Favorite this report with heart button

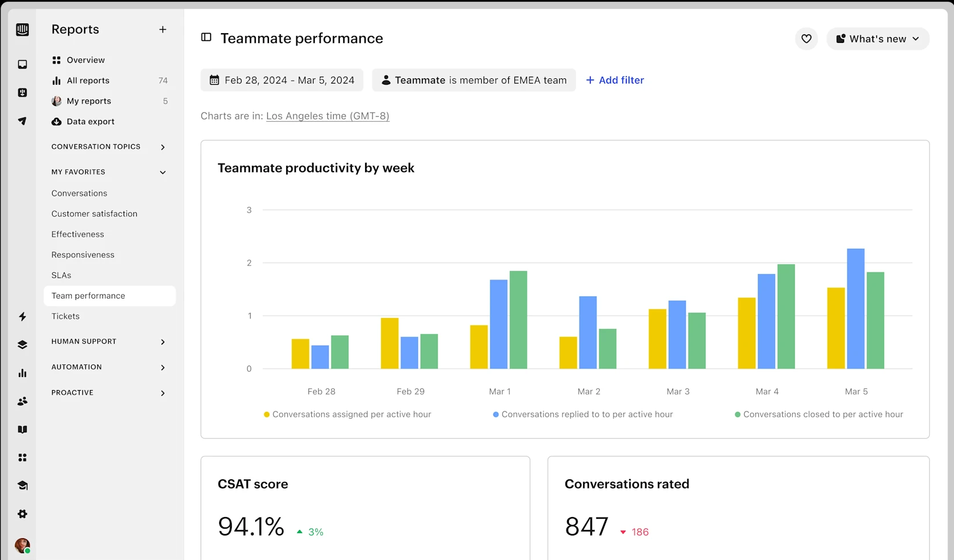[x=806, y=39]
